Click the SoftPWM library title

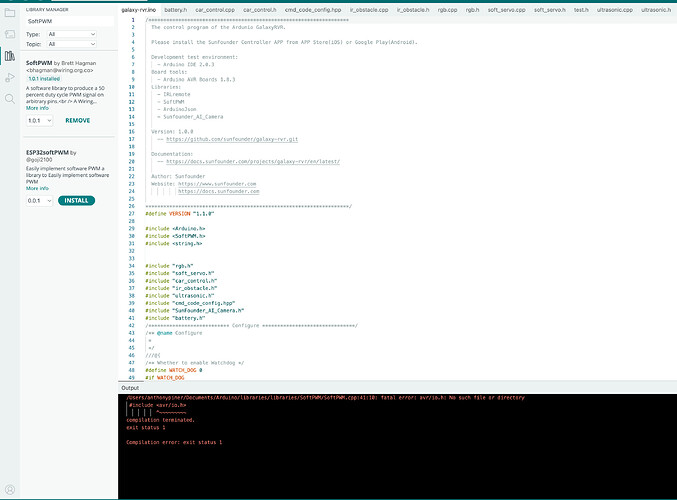coord(39,63)
